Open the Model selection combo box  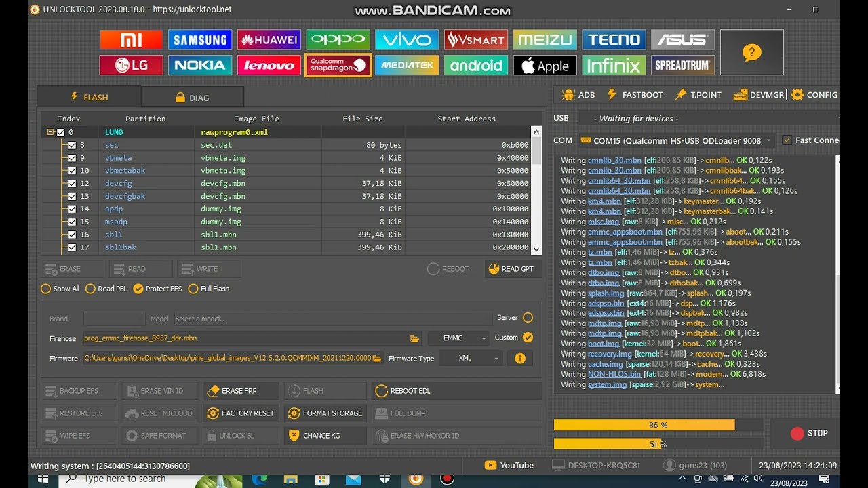(x=332, y=319)
